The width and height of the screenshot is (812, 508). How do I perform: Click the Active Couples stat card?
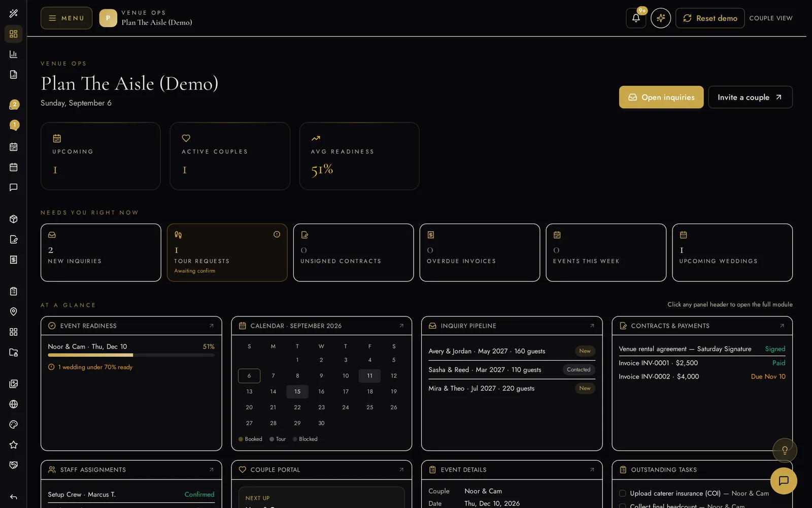[230, 156]
